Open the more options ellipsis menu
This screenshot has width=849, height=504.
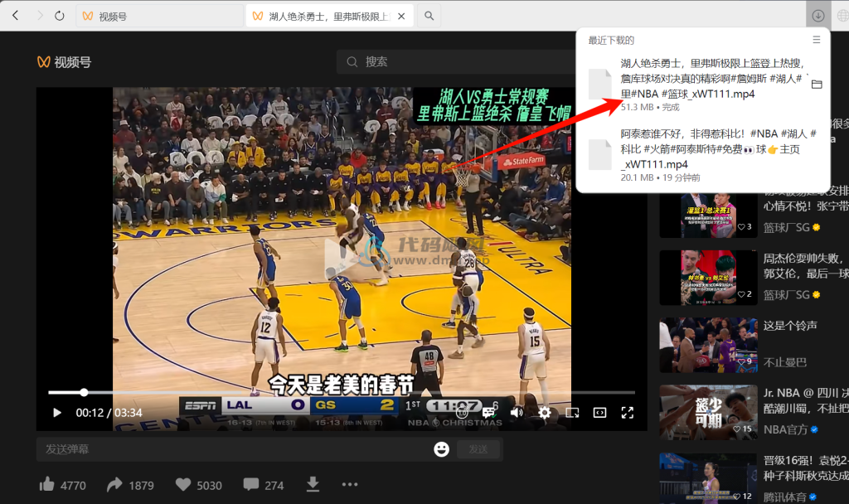coord(350,484)
